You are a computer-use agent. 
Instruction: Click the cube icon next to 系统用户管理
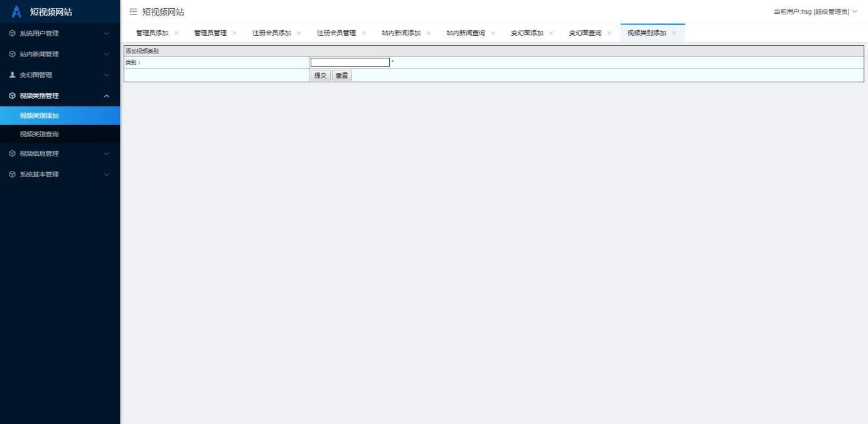coord(13,33)
